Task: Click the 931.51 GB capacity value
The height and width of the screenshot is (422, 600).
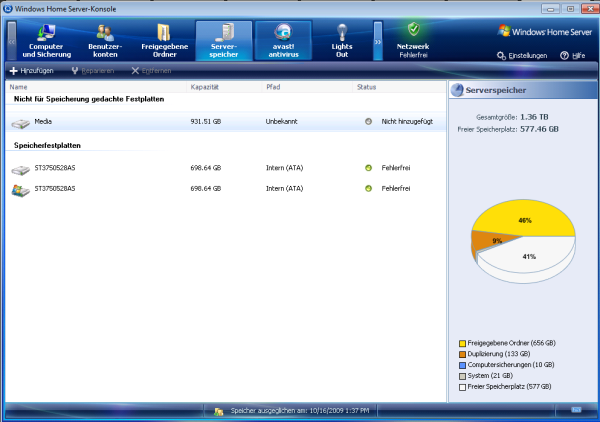Action: (x=206, y=122)
